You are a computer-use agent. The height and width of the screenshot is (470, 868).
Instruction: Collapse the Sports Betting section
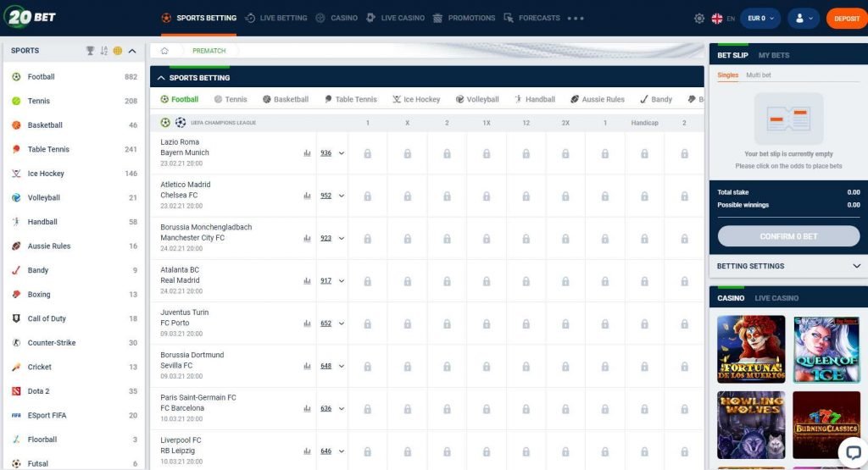point(161,78)
